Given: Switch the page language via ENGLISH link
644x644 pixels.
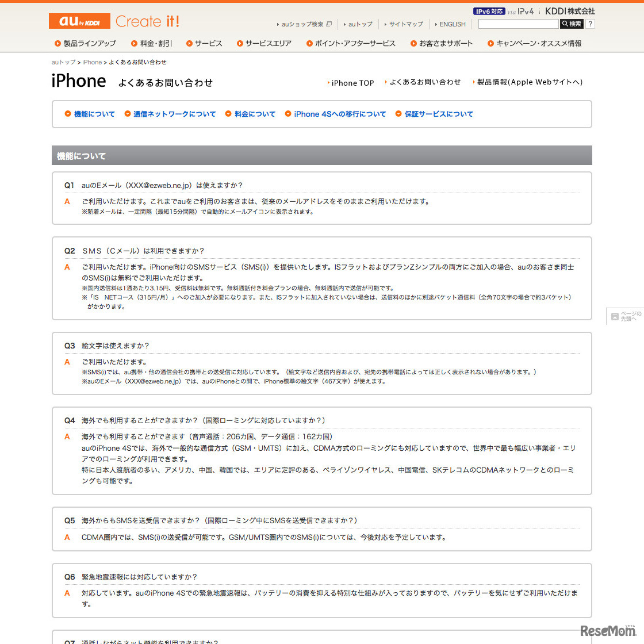Looking at the screenshot, I should pyautogui.click(x=452, y=24).
